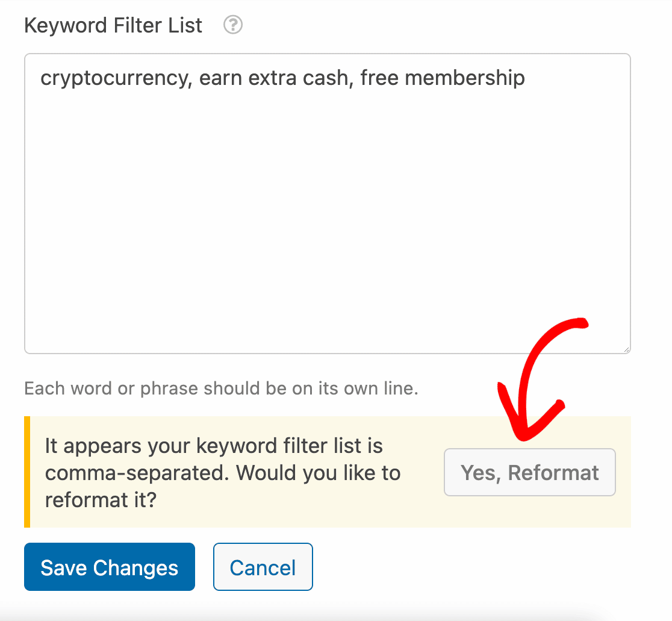Click the help icon beside Keyword Filter List
Viewport: 672px width, 621px height.
point(233,25)
